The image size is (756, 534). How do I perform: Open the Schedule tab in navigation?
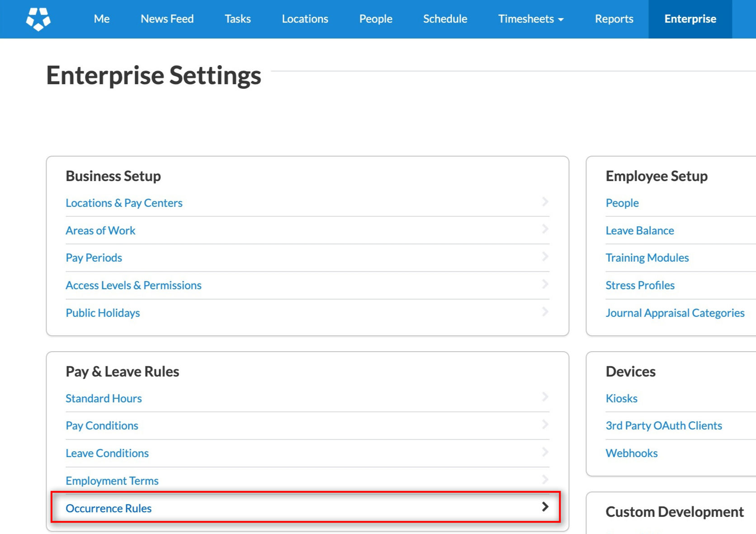pyautogui.click(x=445, y=19)
